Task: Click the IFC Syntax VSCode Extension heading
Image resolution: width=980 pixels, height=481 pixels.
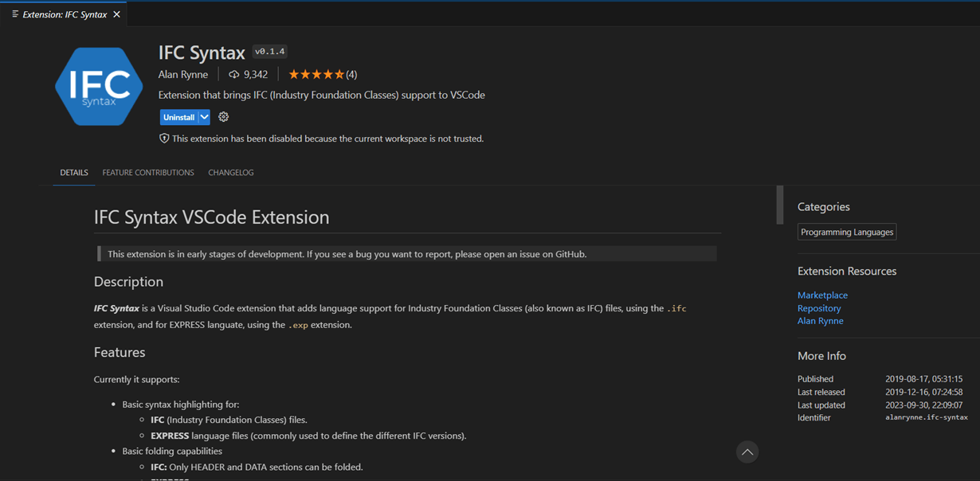Action: click(x=211, y=217)
